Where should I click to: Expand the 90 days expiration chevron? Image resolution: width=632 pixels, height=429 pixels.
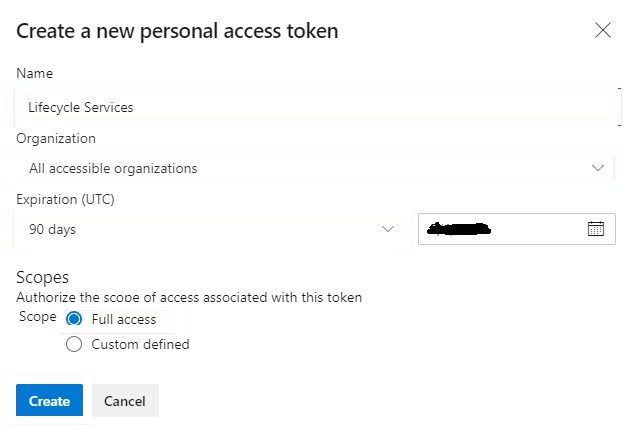(x=388, y=229)
